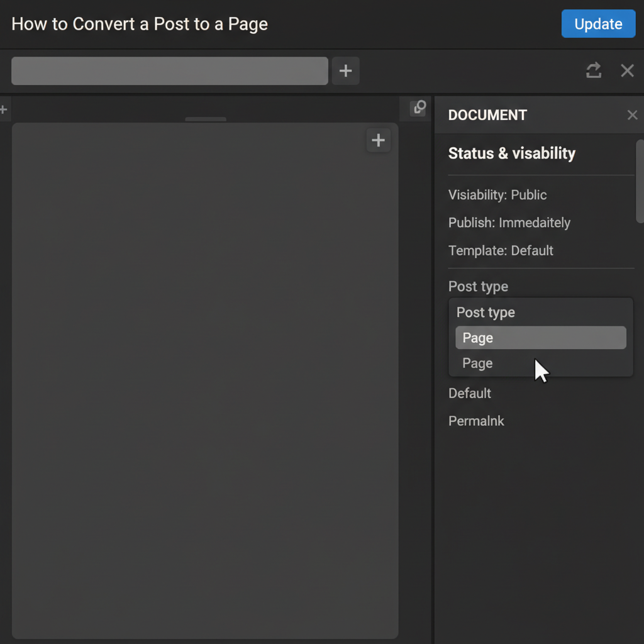Edit the Publish: Immediately schedule

(509, 223)
